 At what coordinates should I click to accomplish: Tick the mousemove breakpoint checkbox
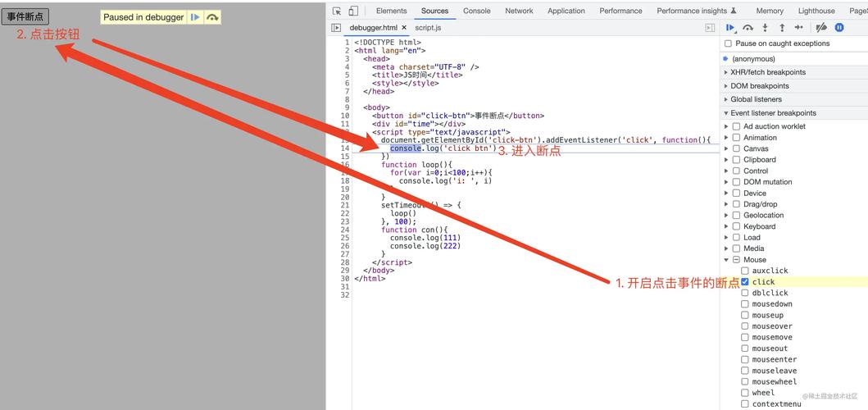point(745,337)
